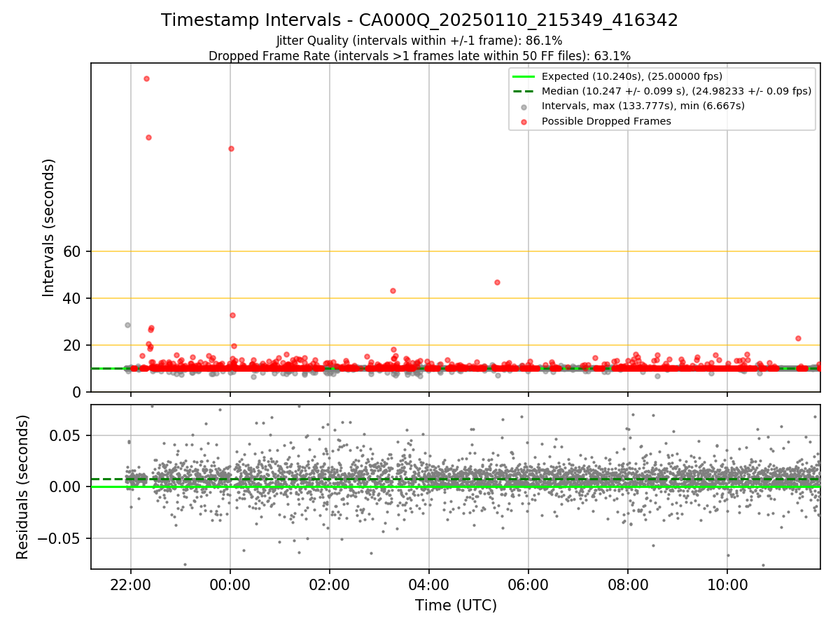Select the 'Median (10.247 +/- 0.099 s)' legend entry
This screenshot has width=840, height=630.
(676, 91)
